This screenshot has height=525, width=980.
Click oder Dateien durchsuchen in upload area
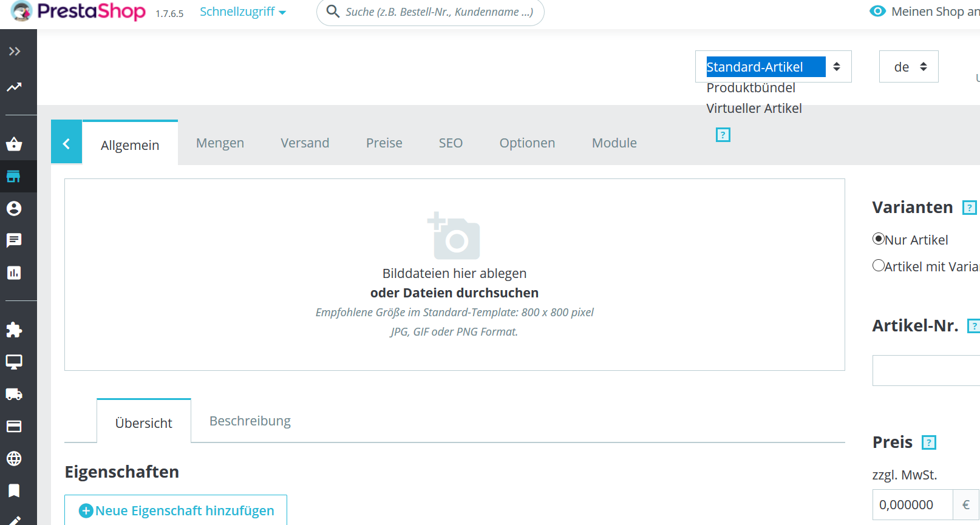click(x=454, y=293)
